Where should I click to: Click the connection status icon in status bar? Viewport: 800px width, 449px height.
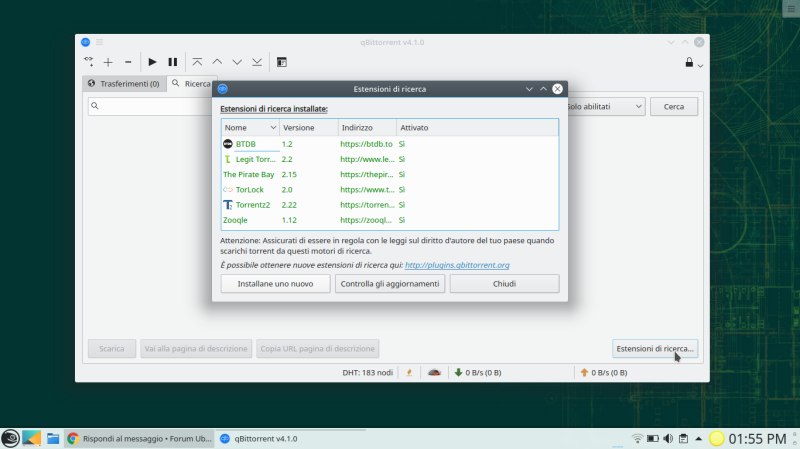[409, 372]
